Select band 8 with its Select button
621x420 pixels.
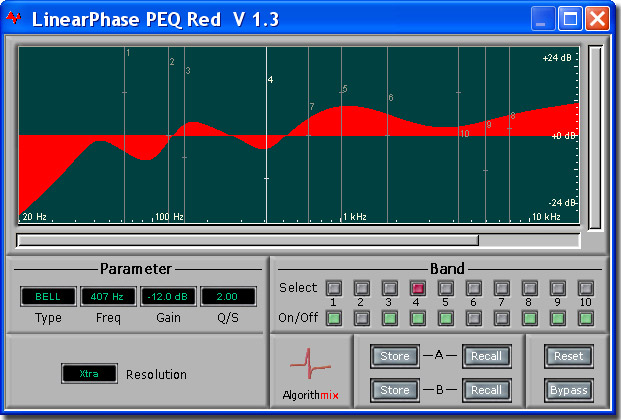(530, 288)
